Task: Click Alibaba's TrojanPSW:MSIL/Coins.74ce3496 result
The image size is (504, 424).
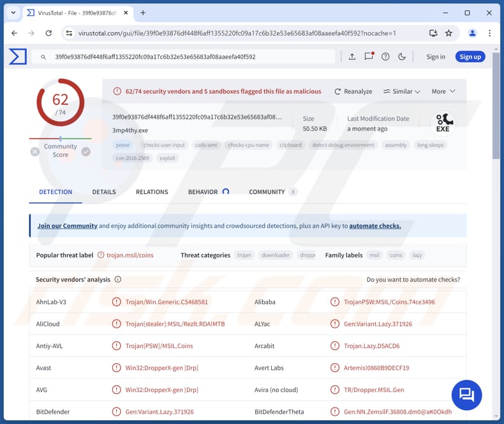Action: pos(389,302)
